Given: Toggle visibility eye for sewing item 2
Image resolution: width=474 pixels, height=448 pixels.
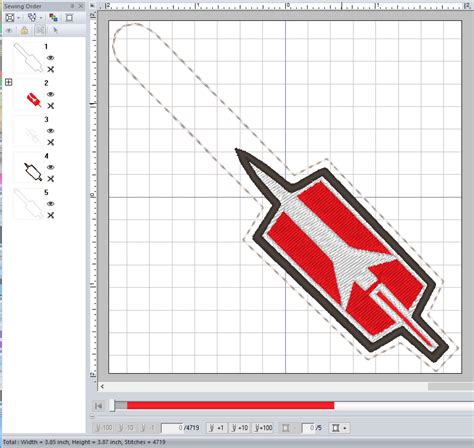Looking at the screenshot, I should (x=50, y=94).
